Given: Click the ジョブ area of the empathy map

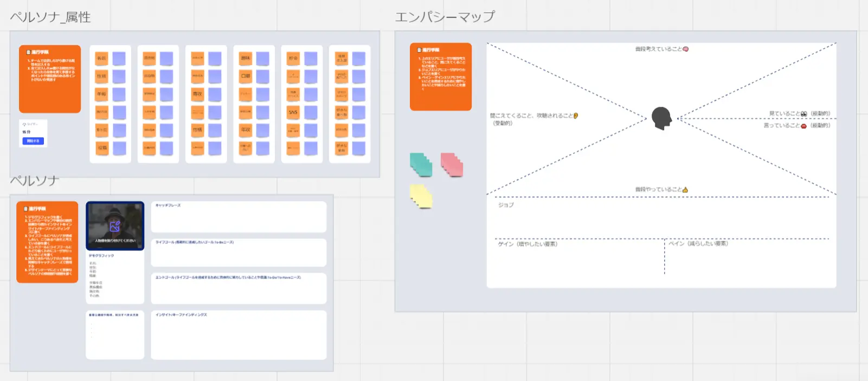Looking at the screenshot, I should point(661,217).
